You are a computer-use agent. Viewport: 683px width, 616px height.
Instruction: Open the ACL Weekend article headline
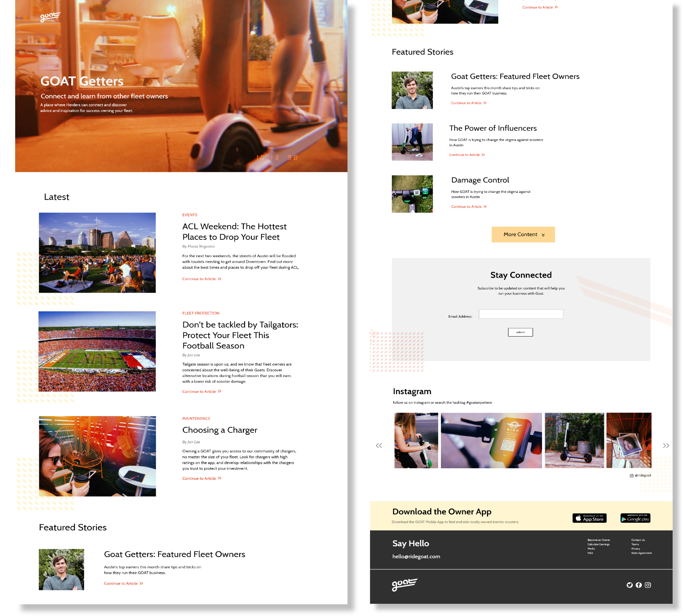(x=234, y=231)
